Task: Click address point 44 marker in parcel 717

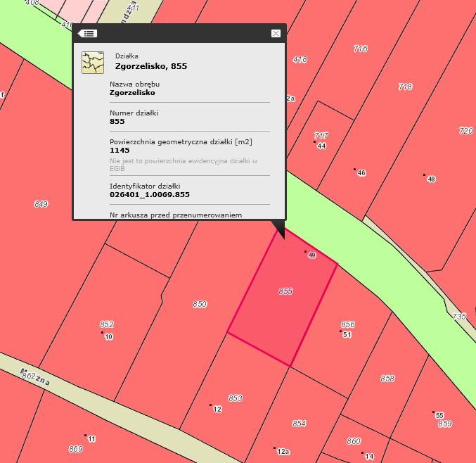Action: coord(314,142)
